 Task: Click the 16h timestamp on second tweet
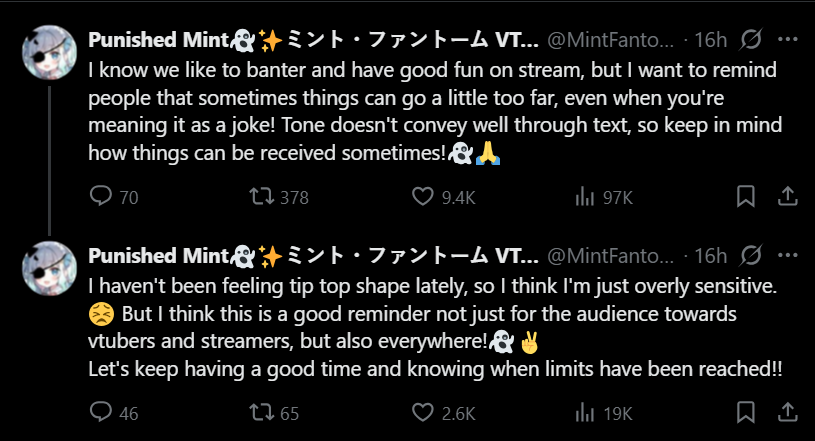[x=710, y=255]
